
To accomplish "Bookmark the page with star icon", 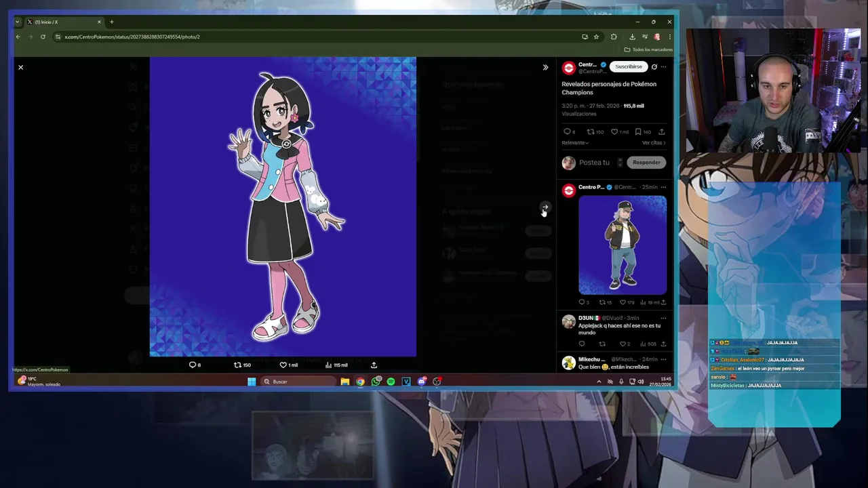I will click(596, 37).
